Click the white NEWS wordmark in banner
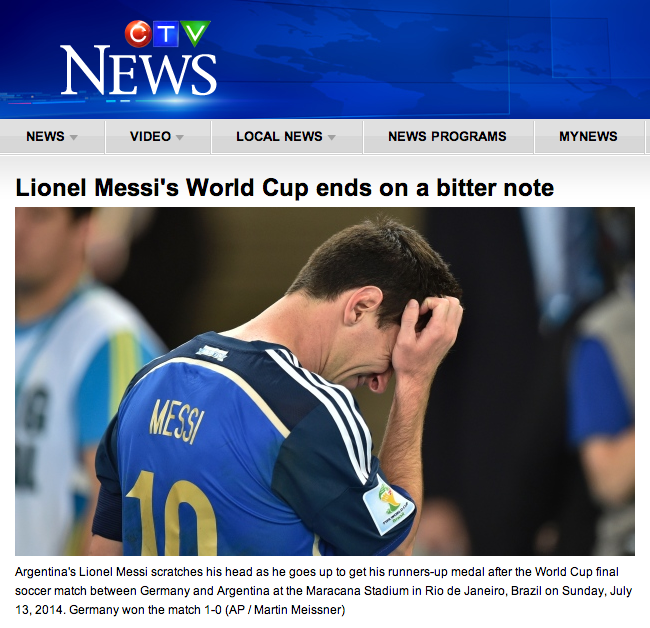This screenshot has width=650, height=628. coord(138,71)
